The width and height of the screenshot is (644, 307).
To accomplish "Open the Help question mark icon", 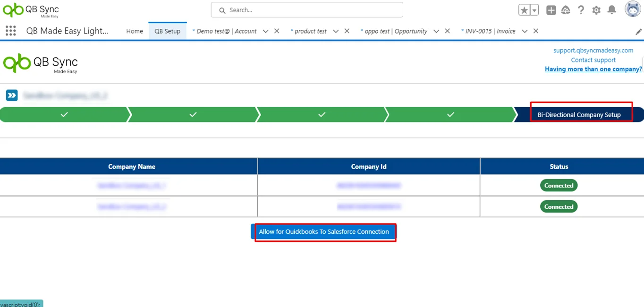I will coord(581,10).
